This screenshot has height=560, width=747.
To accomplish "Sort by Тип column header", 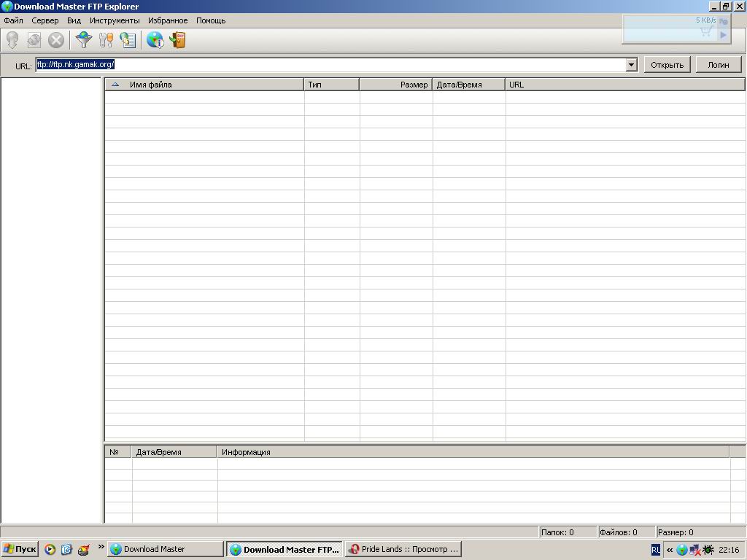I will pyautogui.click(x=332, y=85).
